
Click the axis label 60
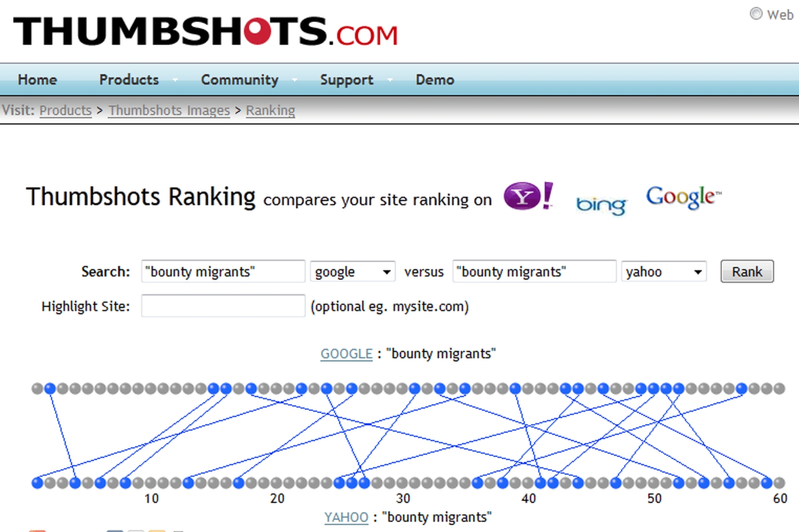tap(780, 498)
